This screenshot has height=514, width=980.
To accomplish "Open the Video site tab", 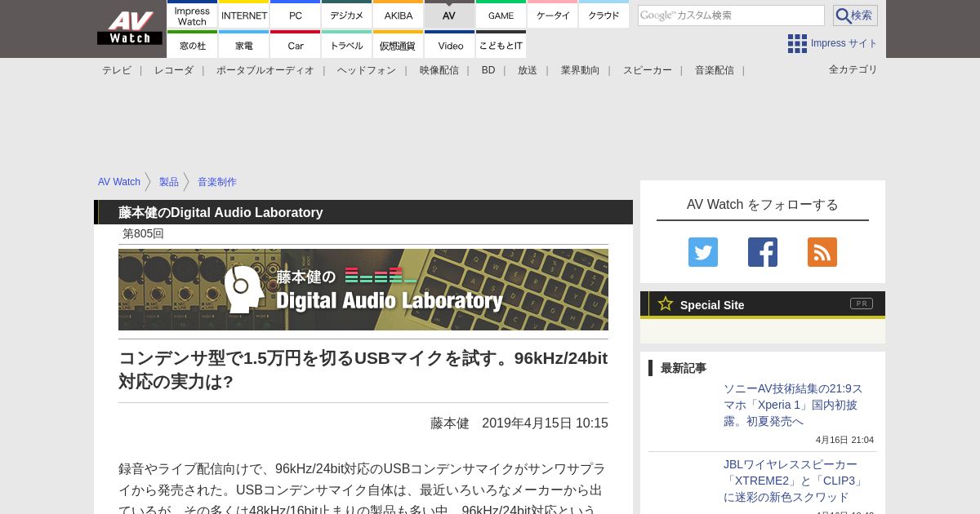I will [x=449, y=45].
